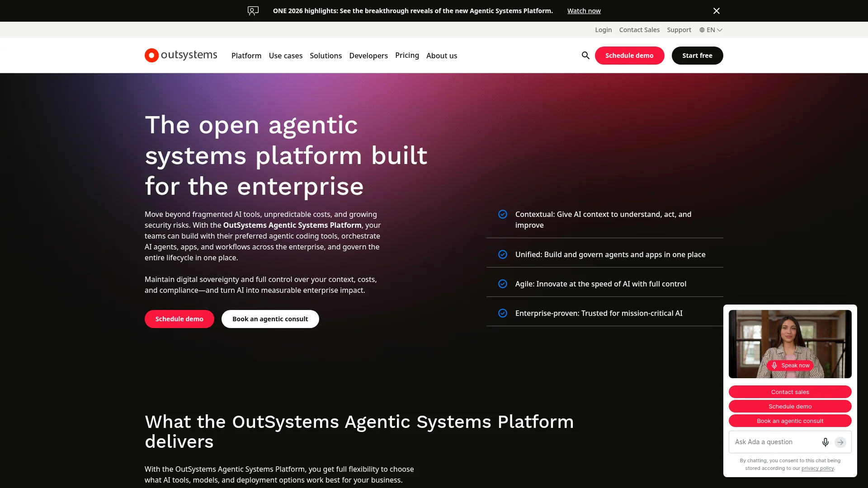The image size is (868, 488).
Task: Click "Enterprise-proven: Trusted for mission-critical AI" text
Action: (x=599, y=313)
